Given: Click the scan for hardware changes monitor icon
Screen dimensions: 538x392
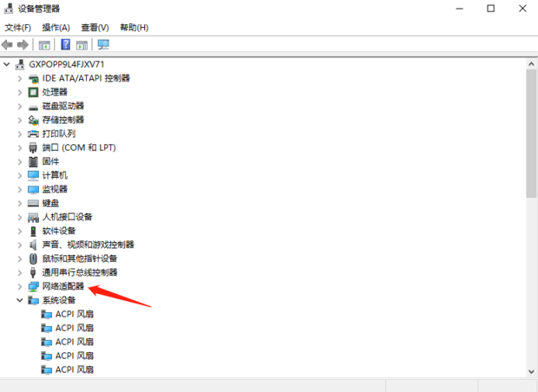Looking at the screenshot, I should [103, 44].
